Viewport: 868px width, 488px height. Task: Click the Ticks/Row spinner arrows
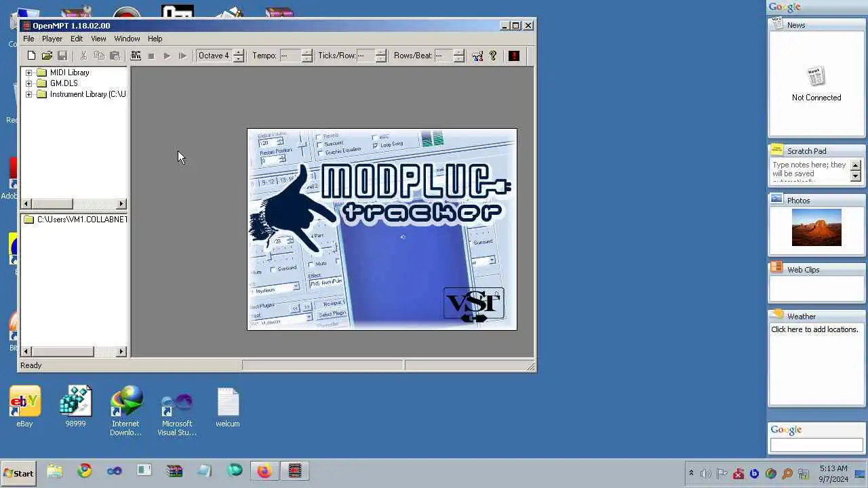[x=380, y=56]
